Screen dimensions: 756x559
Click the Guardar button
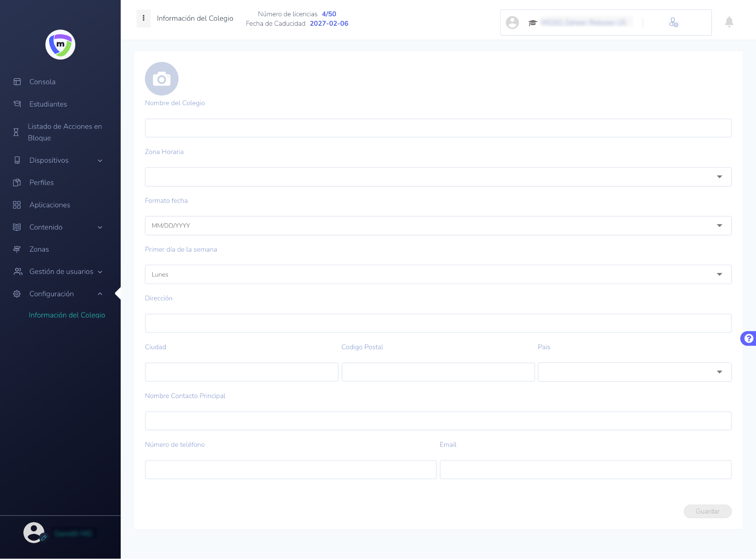click(x=707, y=511)
